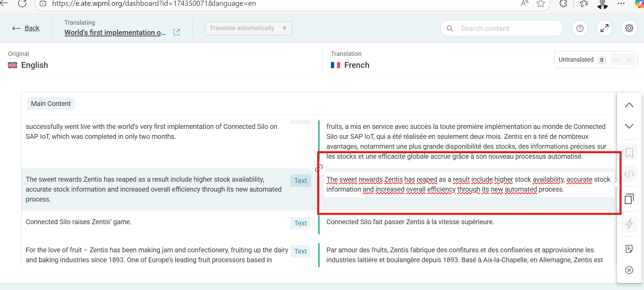Go to next untranslated segment arrow
This screenshot has width=644, height=290.
tap(629, 60)
